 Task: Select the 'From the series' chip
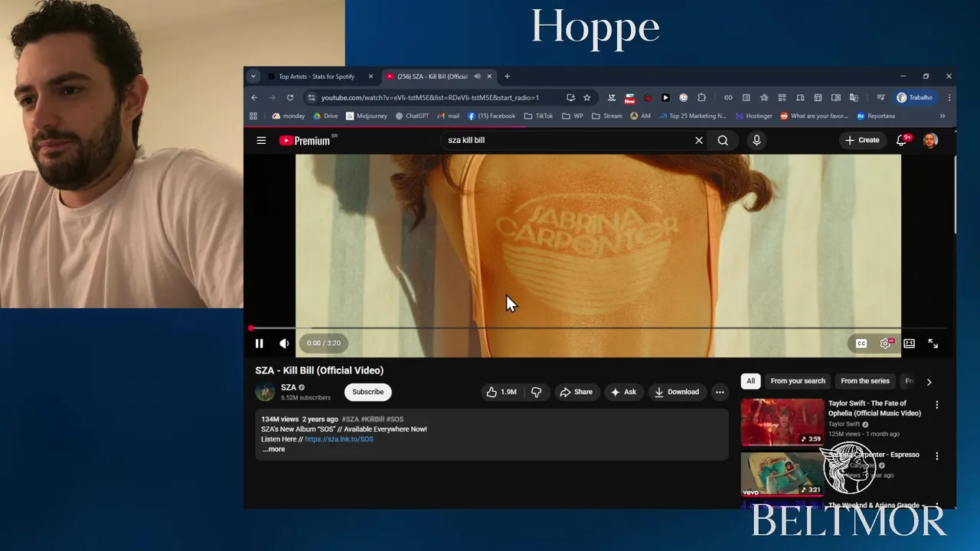[x=865, y=381]
